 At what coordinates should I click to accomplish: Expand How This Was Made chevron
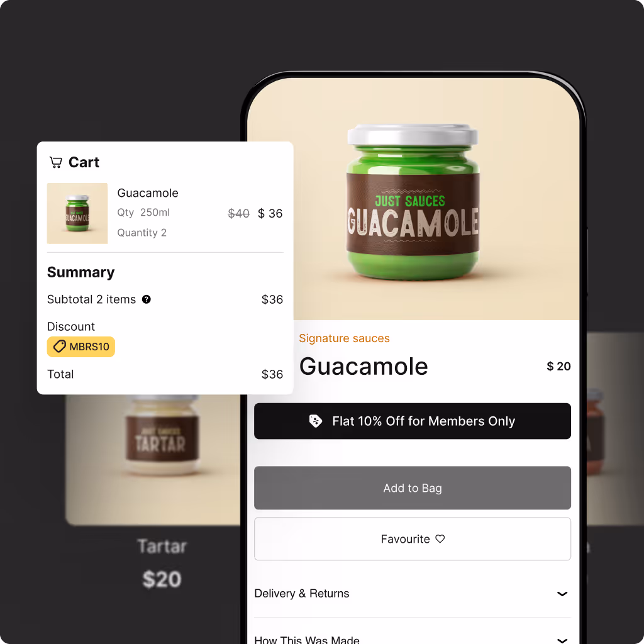pyautogui.click(x=562, y=640)
